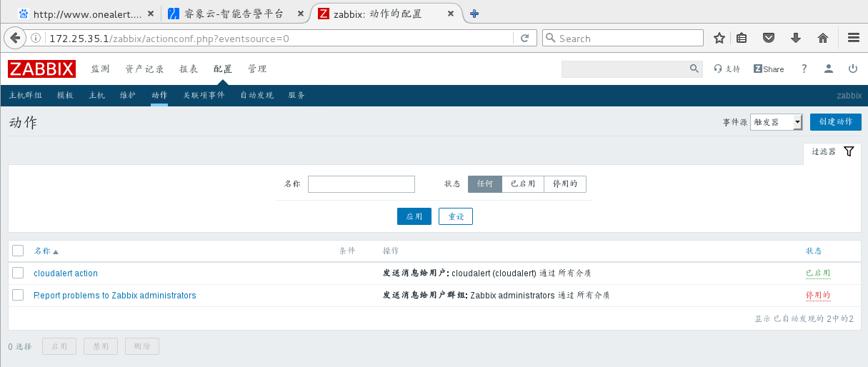Open Zabbix 支持 support link
Screen dimensions: 868x367
(727, 69)
